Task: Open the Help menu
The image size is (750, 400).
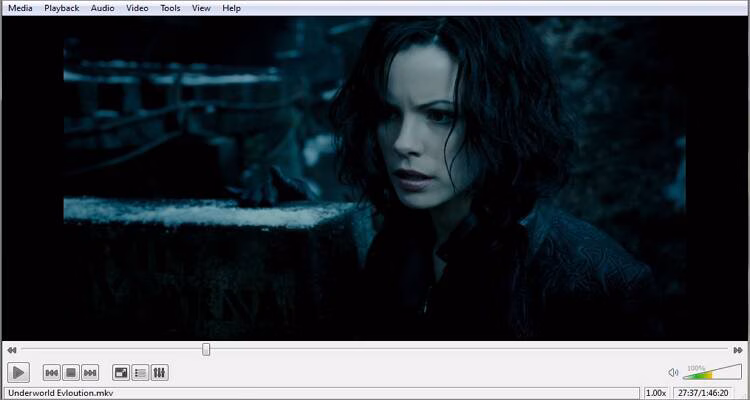Action: (232, 8)
